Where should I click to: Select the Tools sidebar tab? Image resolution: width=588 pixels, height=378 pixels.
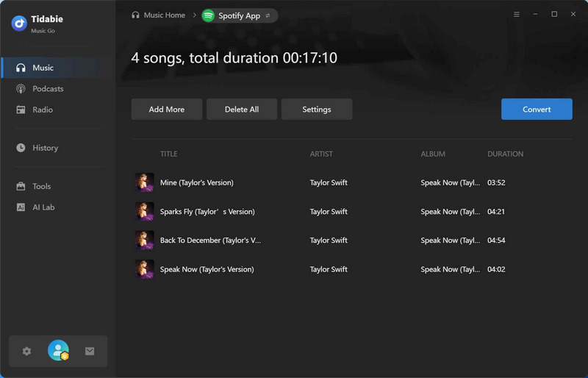[58, 186]
